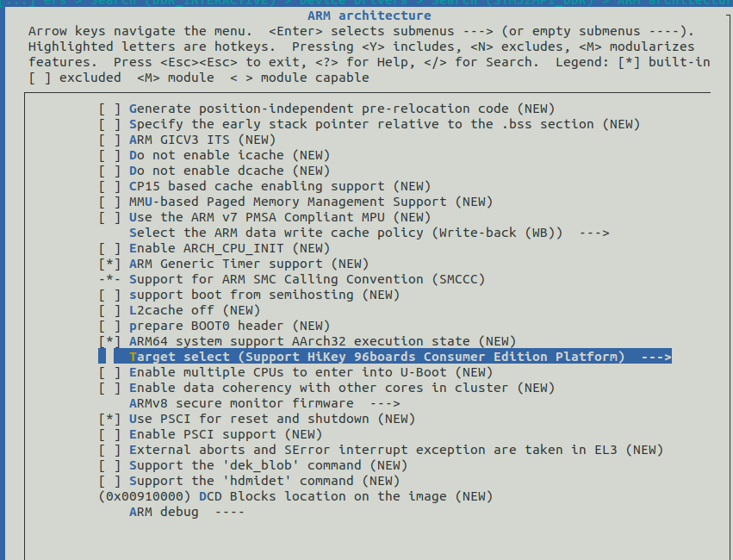
Task: Select the ARM debug empty submenu
Action: pos(187,512)
